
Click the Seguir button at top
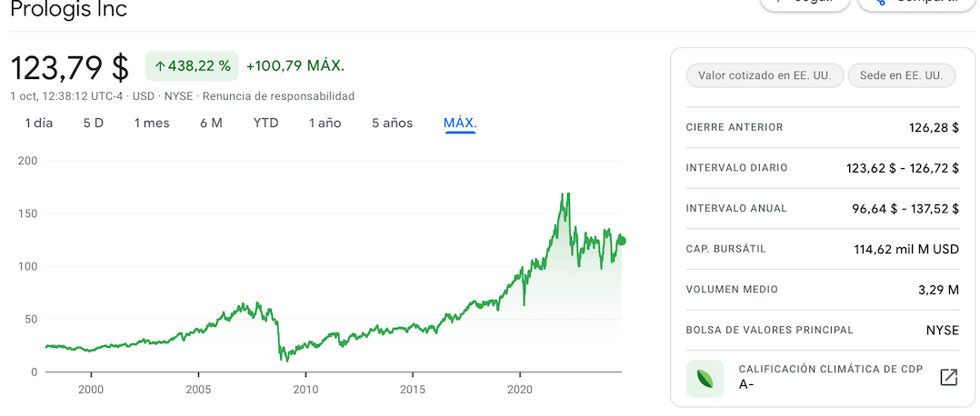click(805, 3)
